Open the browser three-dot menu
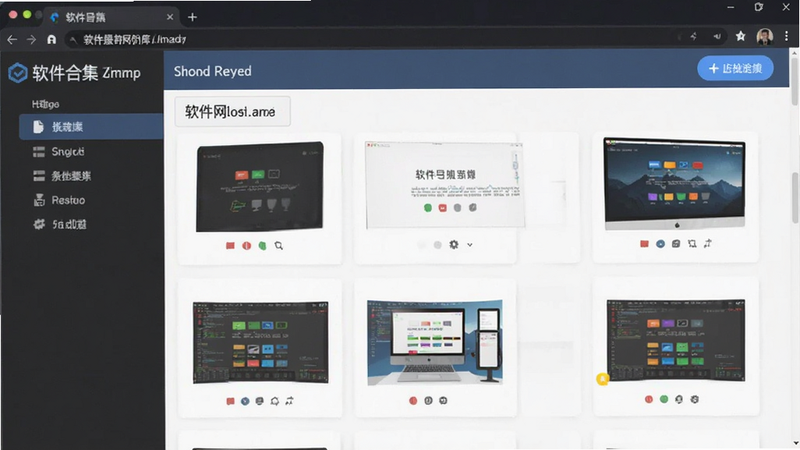 click(x=786, y=36)
